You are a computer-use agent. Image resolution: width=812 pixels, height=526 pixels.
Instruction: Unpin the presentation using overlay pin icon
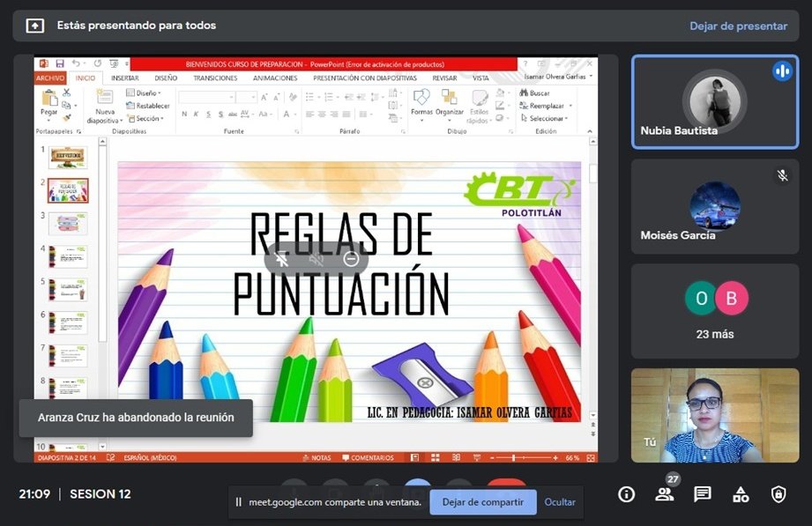281,259
